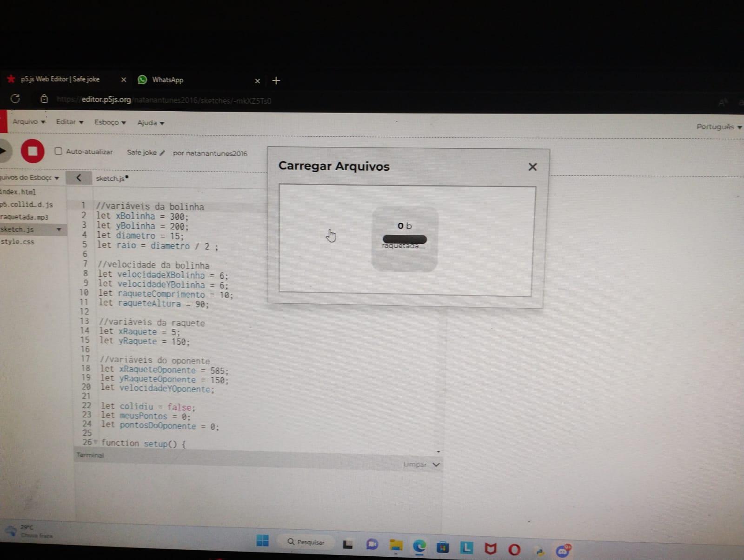Open the Editar menu
Image resolution: width=744 pixels, height=560 pixels.
69,122
